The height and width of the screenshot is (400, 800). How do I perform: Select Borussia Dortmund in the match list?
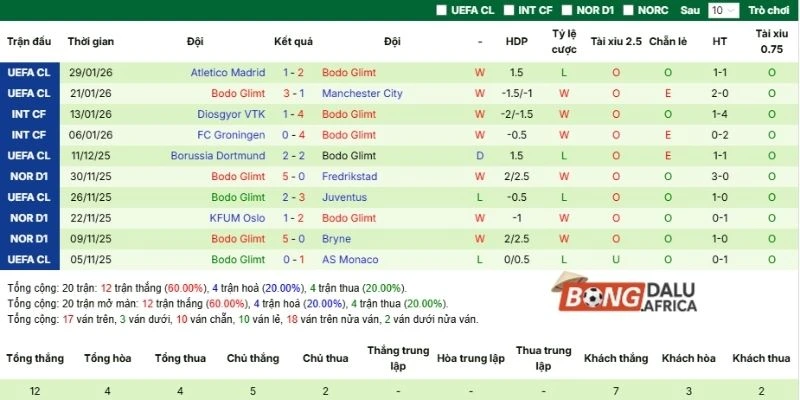(x=217, y=156)
